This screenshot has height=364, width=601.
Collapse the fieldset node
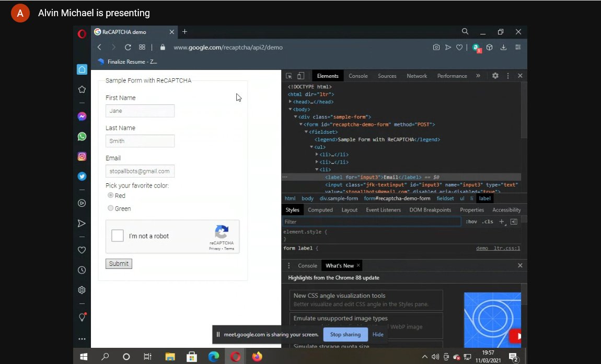[306, 132]
